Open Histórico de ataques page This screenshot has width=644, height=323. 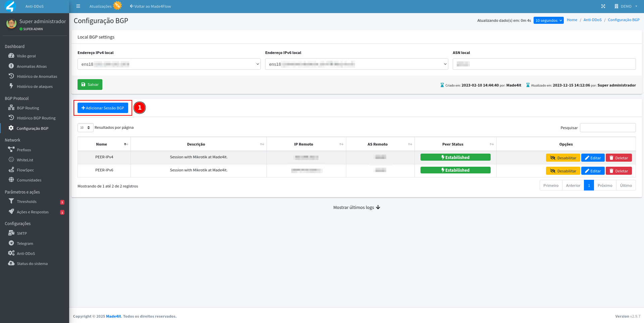35,87
